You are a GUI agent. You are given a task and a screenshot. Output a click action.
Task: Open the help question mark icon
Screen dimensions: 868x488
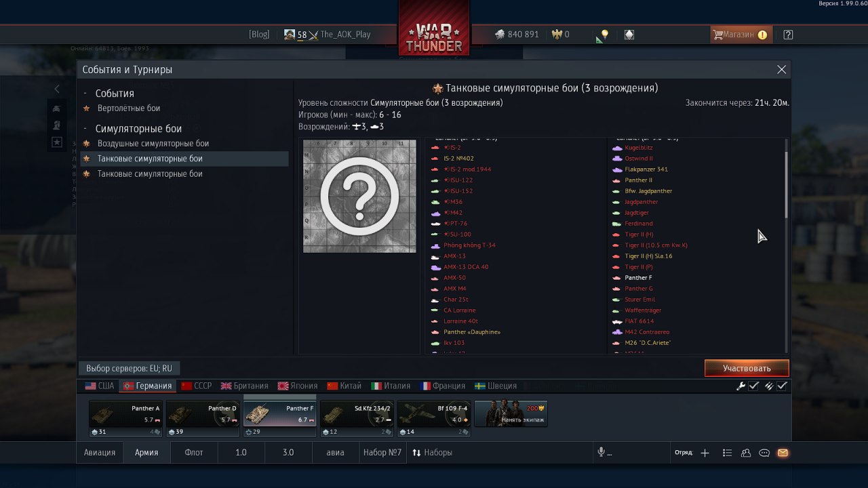coord(788,35)
